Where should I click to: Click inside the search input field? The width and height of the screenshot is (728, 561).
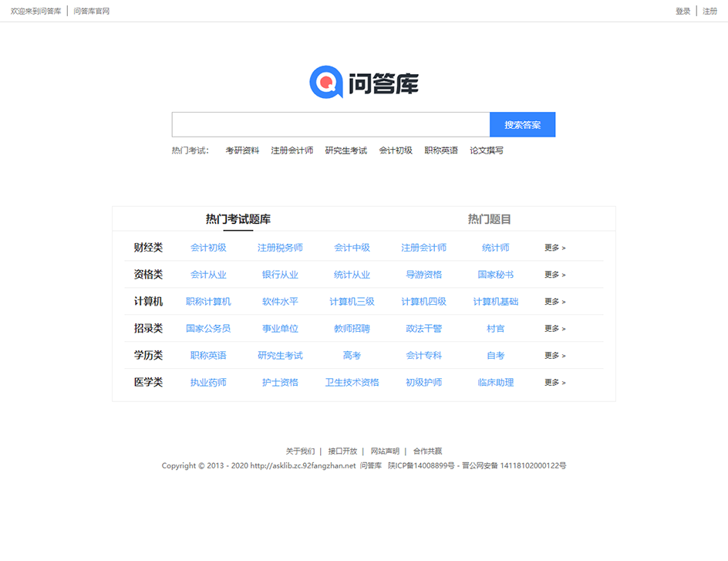point(332,124)
